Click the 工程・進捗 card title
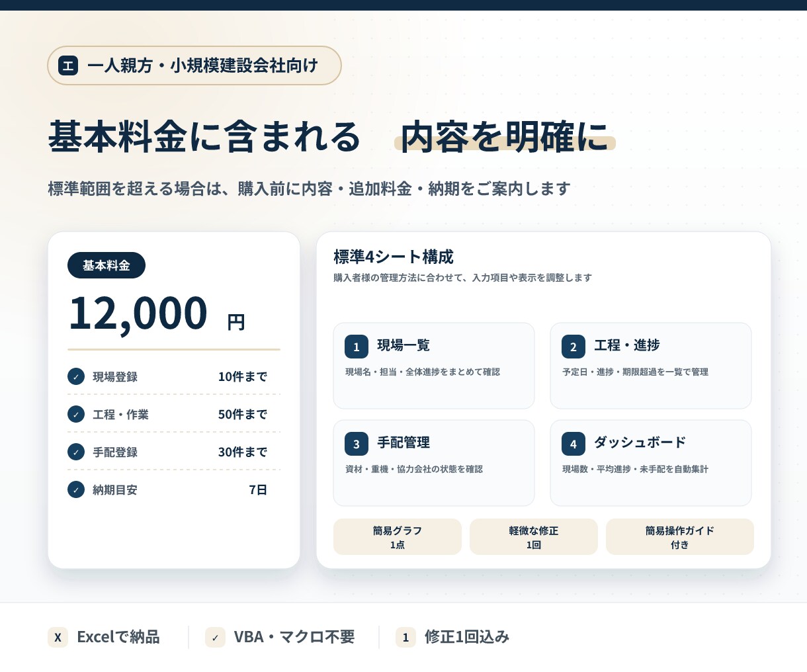Screen dimensions: 807x672 627,345
